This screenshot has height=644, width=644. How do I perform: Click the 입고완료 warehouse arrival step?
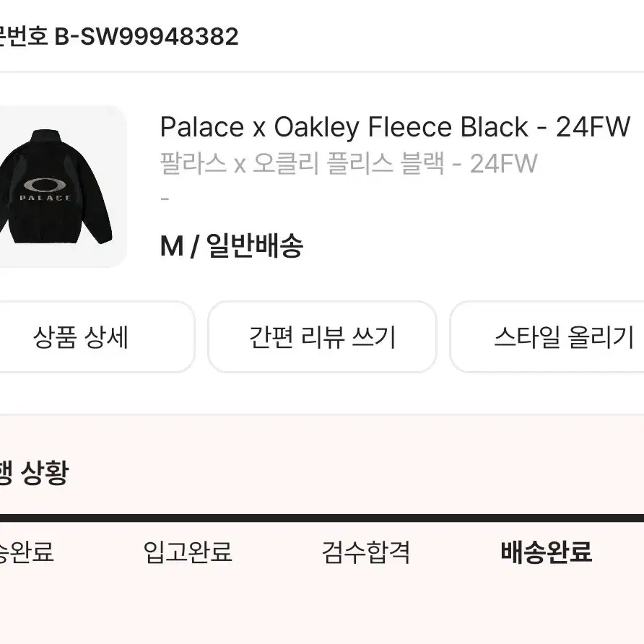coord(188,554)
